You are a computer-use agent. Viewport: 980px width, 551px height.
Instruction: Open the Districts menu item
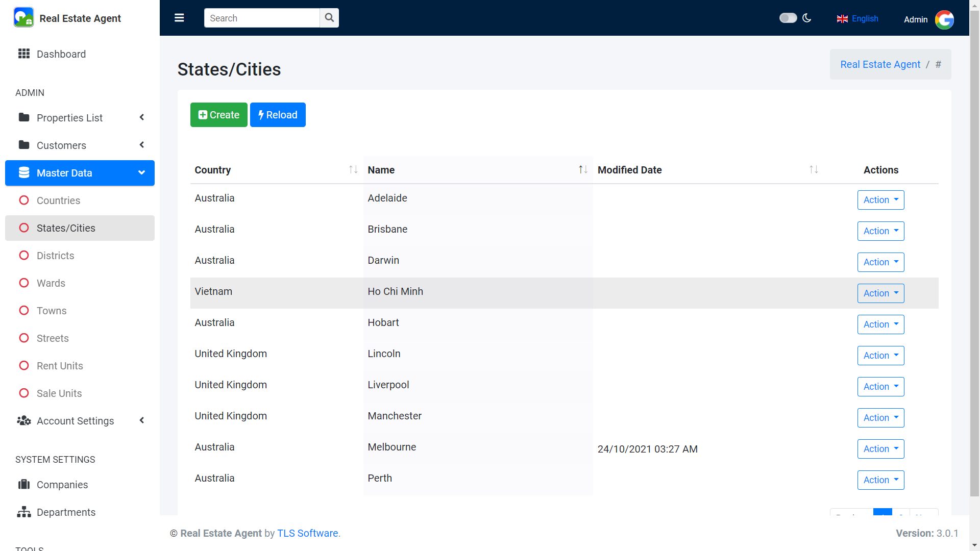coord(55,256)
